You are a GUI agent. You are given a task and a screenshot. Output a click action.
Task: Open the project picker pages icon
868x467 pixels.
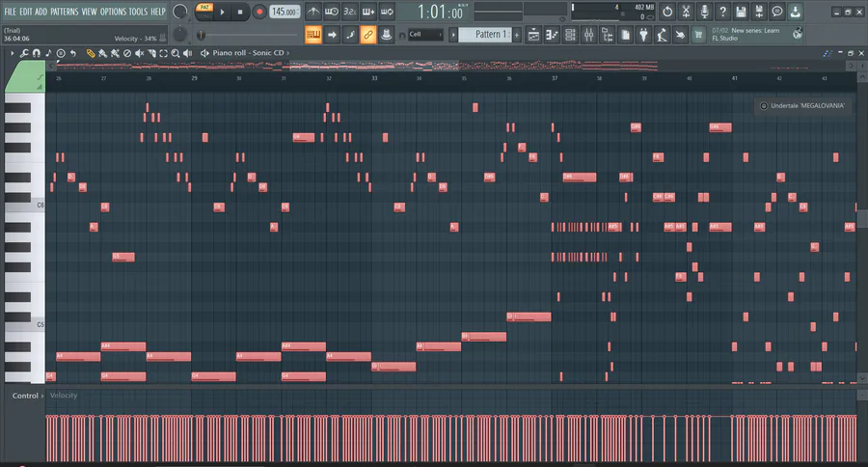[x=625, y=35]
